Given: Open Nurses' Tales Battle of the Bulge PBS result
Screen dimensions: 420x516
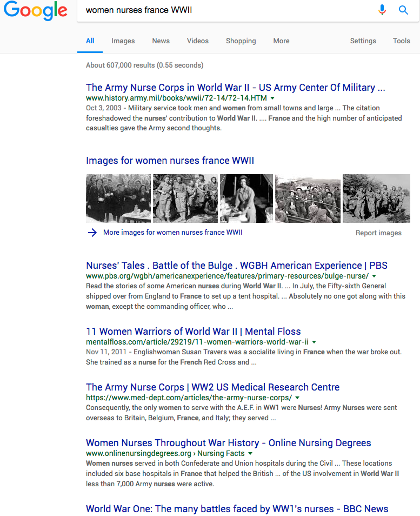Looking at the screenshot, I should click(x=237, y=266).
